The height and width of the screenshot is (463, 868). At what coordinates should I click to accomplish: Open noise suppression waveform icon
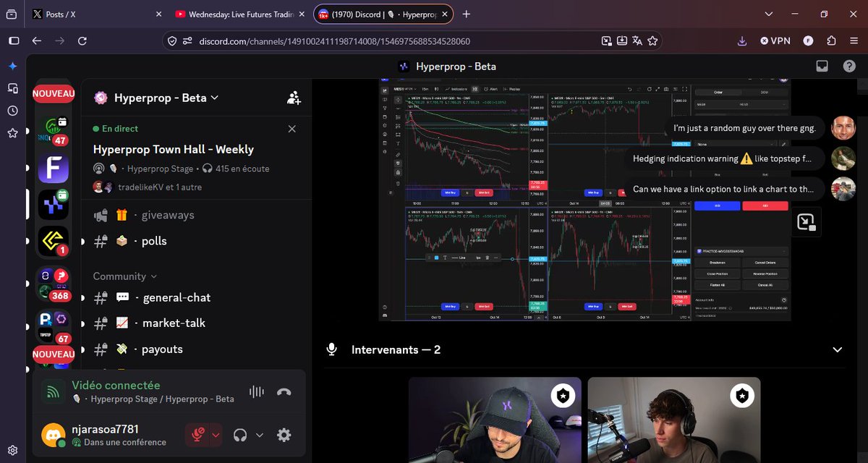tap(256, 391)
